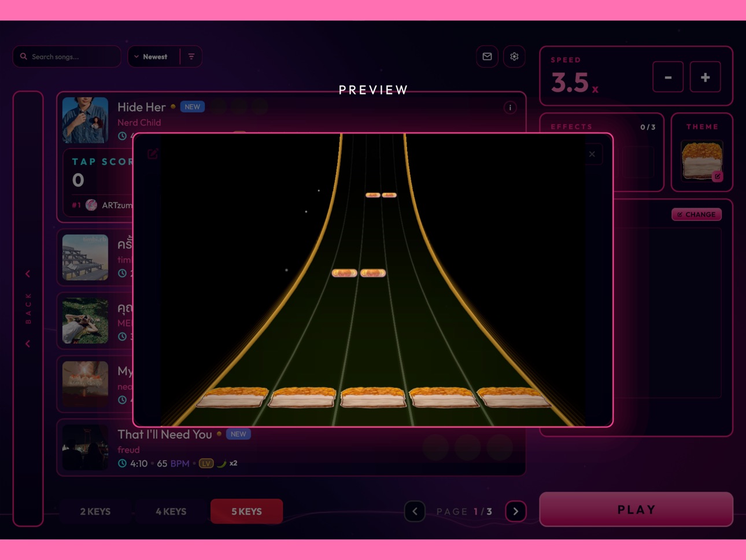Expand the Newest sort dropdown
Screen dimensions: 746x560
tap(154, 57)
